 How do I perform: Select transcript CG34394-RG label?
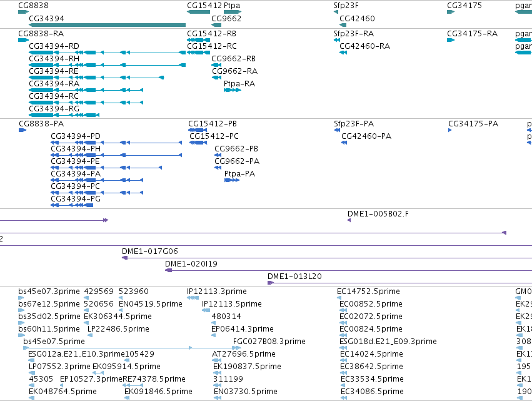(54, 109)
